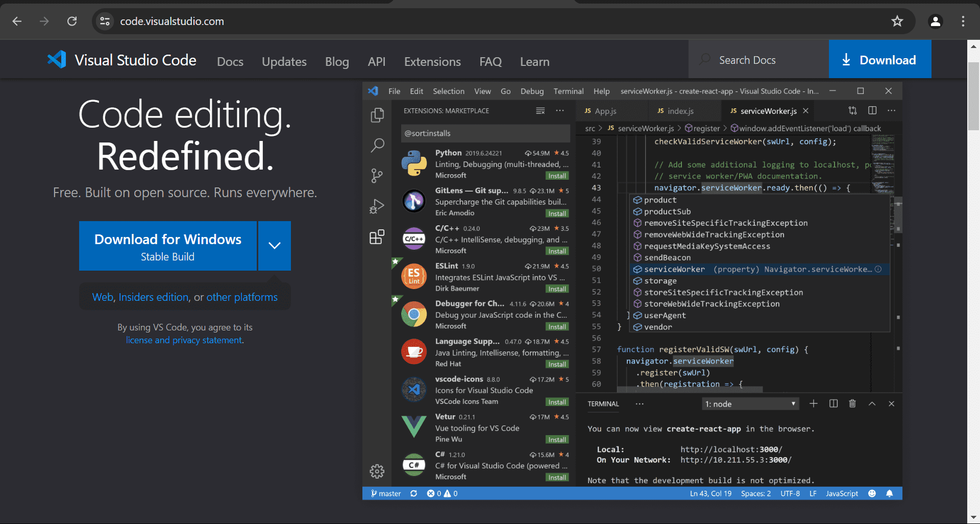Open the browser three-dot menu

963,21
